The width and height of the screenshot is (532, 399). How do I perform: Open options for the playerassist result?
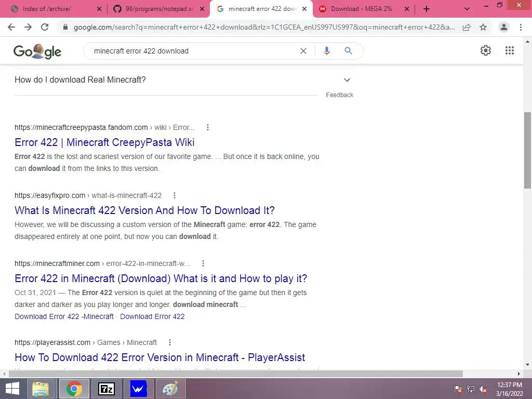point(170,342)
